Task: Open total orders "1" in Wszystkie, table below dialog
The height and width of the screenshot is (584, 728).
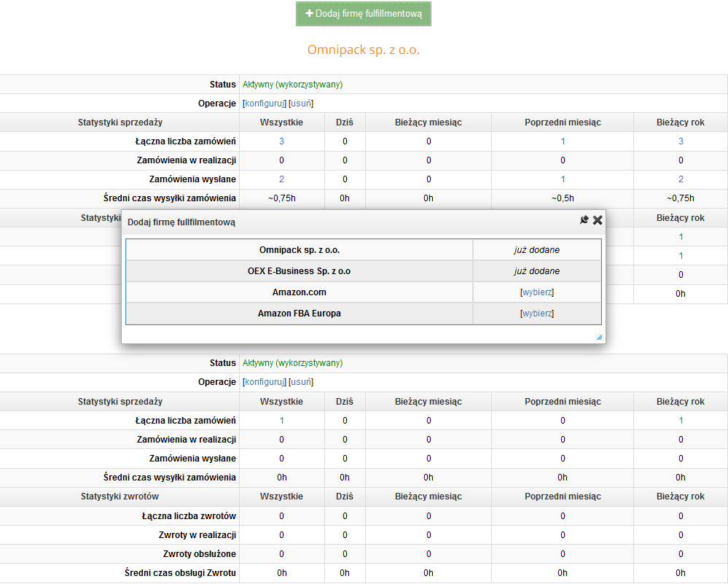Action: click(281, 421)
